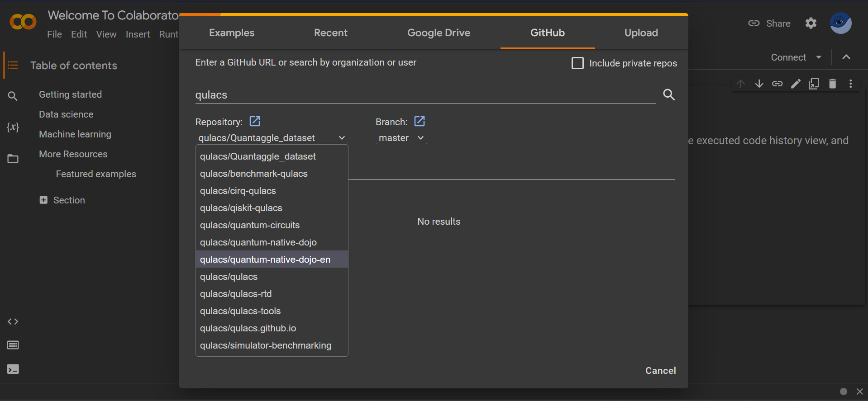Pick qulacs/qulacs repository
Image resolution: width=868 pixels, height=401 pixels.
click(x=272, y=277)
